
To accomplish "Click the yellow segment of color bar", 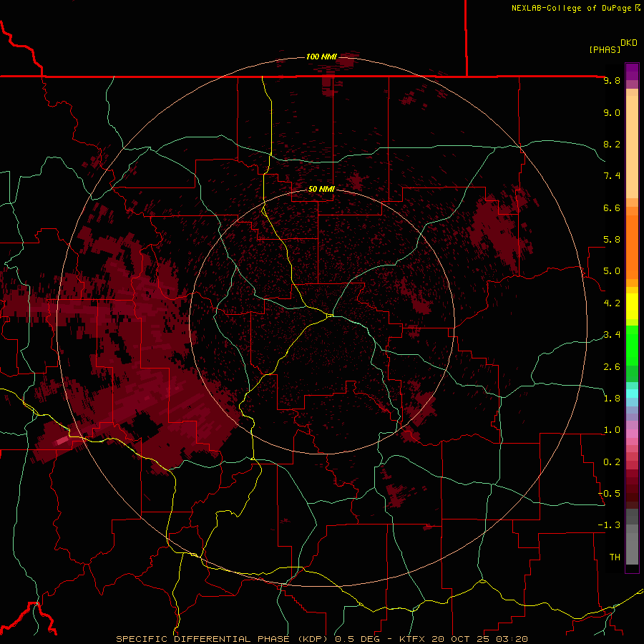I will click(632, 306).
